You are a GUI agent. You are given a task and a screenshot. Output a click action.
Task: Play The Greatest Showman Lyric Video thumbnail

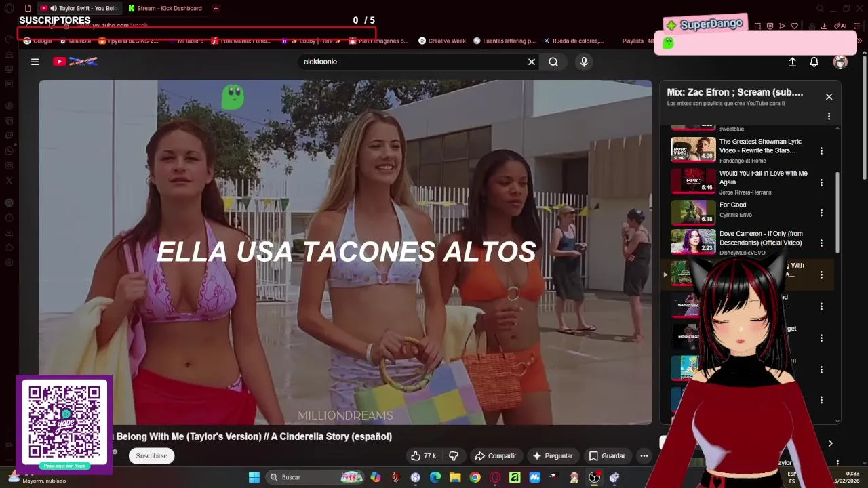(x=693, y=149)
